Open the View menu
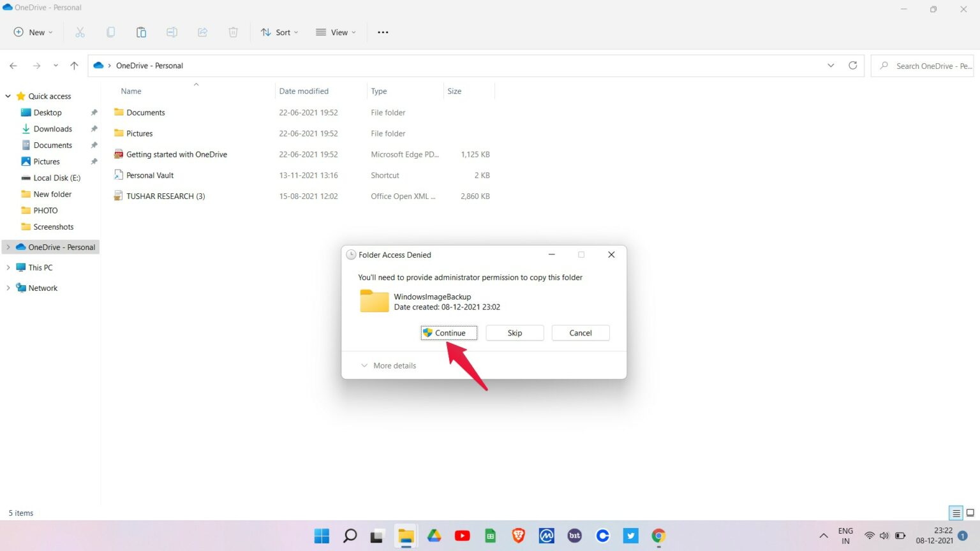Screen dimensions: 980x551 click(x=335, y=32)
